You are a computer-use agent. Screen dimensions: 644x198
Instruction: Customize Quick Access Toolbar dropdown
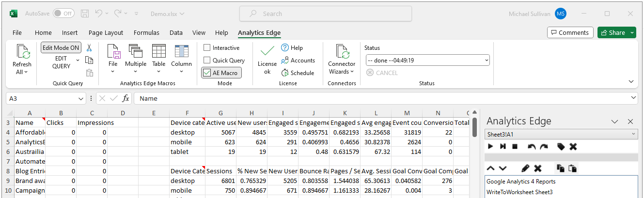click(136, 14)
